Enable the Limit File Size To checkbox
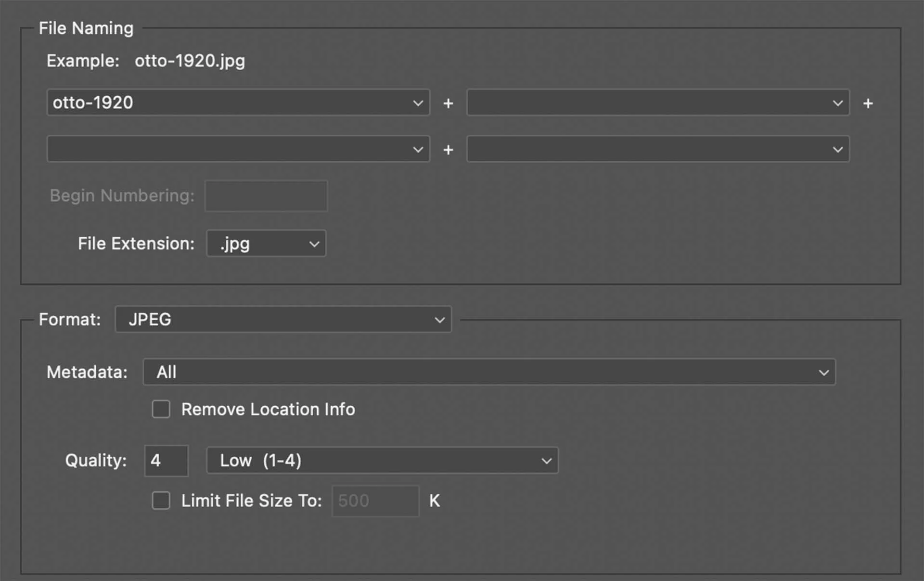This screenshot has width=924, height=581. tap(161, 501)
